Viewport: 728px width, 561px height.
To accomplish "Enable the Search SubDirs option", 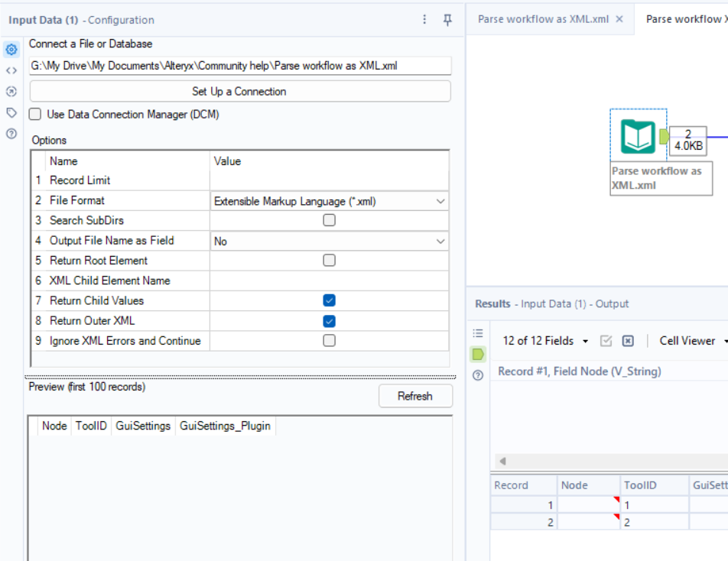I will click(x=329, y=220).
